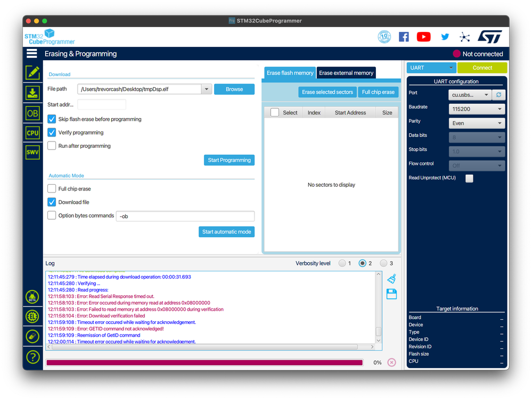
Task: Set verbosity level to 3
Action: [x=383, y=263]
